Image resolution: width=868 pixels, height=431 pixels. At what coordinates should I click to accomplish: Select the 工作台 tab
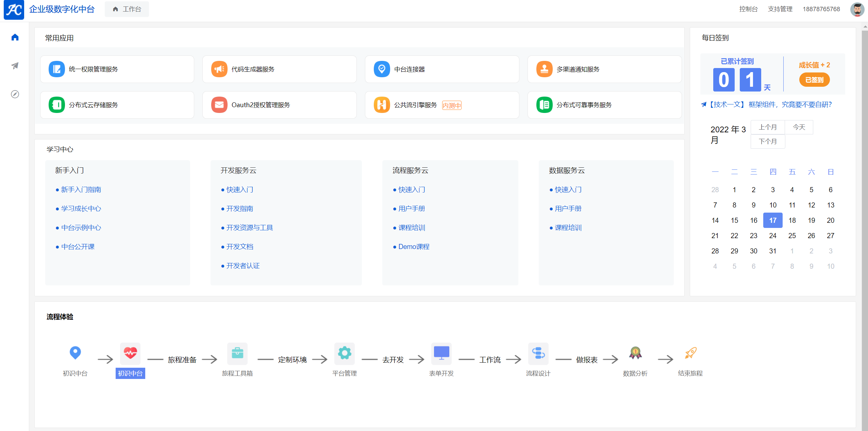pos(127,9)
